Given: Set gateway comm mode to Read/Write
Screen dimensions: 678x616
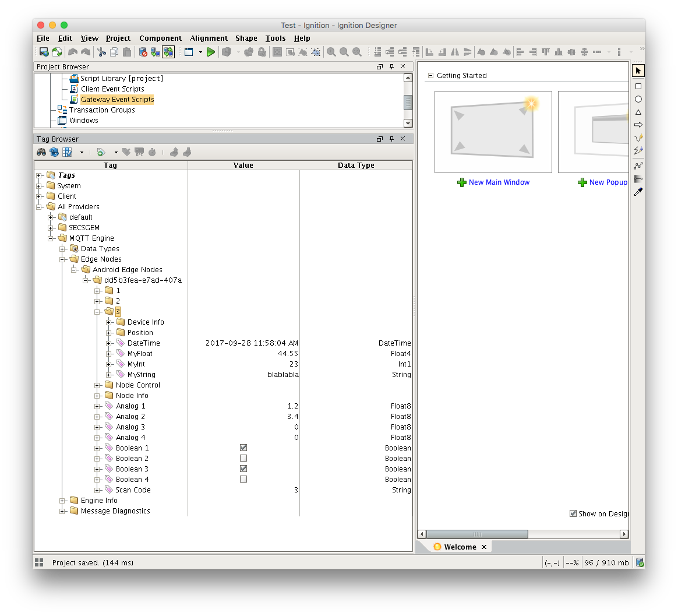Looking at the screenshot, I should pos(168,52).
